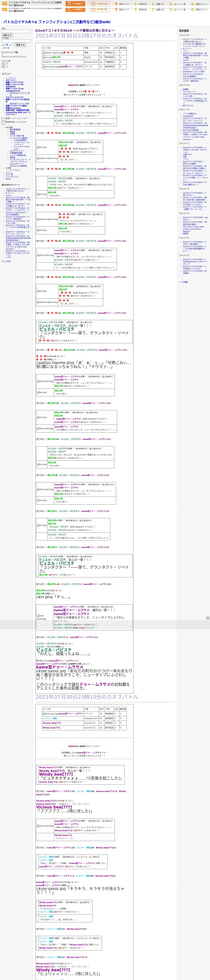The width and height of the screenshot is (210, 980).
Task: Open 2025年07月30日23時10分のカオスバトル heading
Action: pyautogui.click(x=87, y=697)
